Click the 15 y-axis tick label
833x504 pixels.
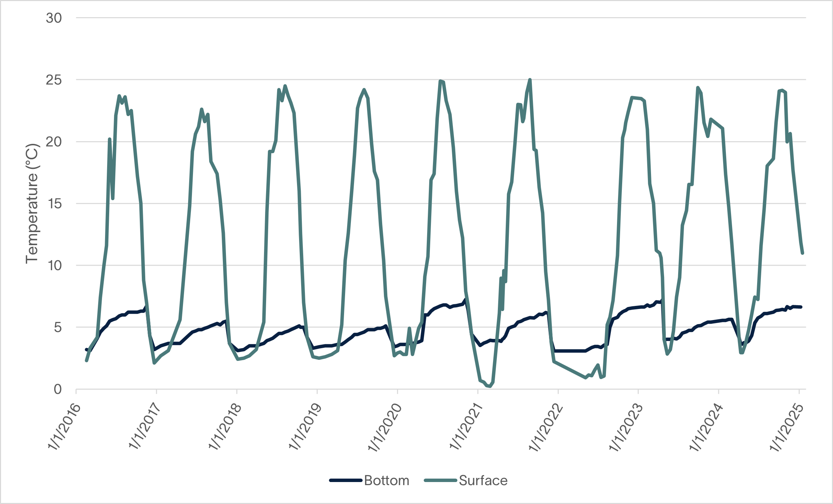54,204
